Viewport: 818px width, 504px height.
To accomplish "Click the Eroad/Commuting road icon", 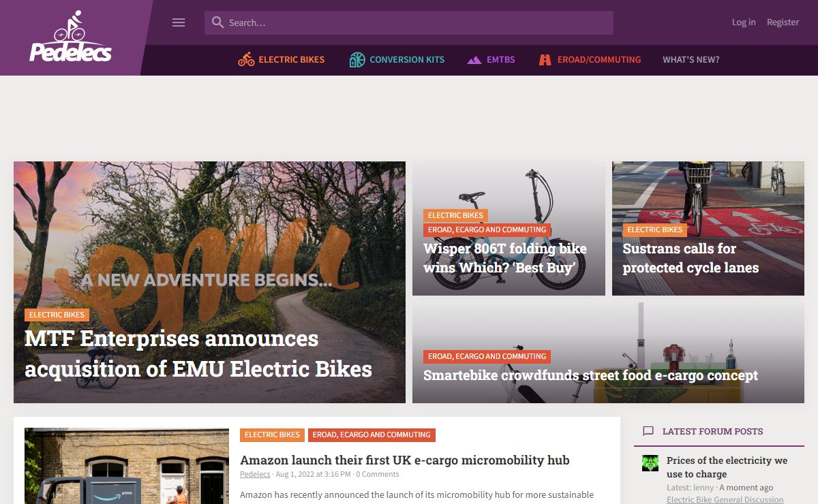I will tap(545, 60).
